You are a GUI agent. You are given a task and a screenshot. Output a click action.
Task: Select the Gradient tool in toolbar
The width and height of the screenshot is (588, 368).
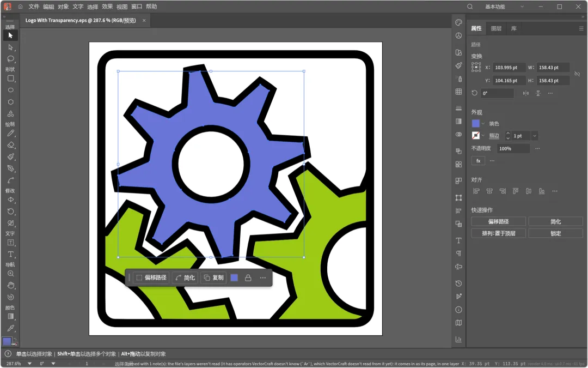tap(10, 317)
